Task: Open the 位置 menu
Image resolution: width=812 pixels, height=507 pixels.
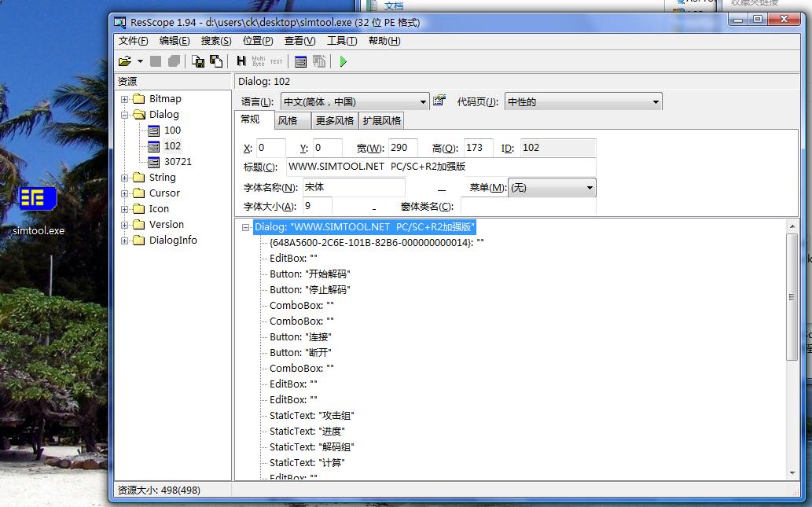Action: (258, 41)
